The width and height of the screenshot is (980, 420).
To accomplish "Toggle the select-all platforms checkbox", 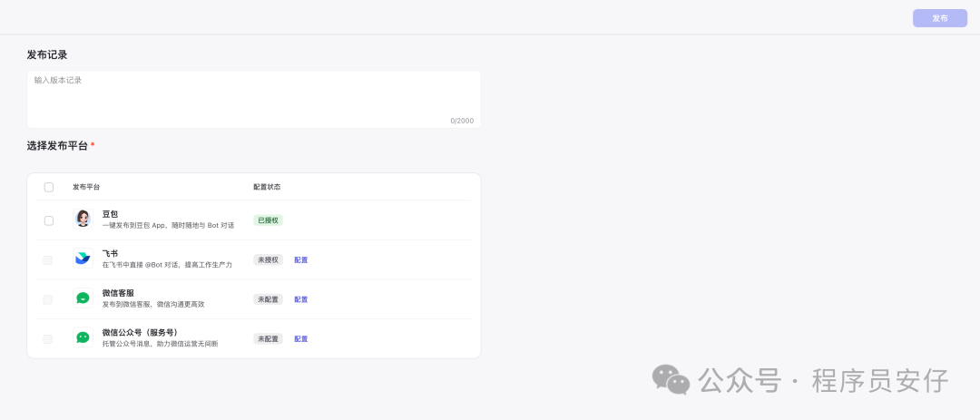I will (49, 187).
